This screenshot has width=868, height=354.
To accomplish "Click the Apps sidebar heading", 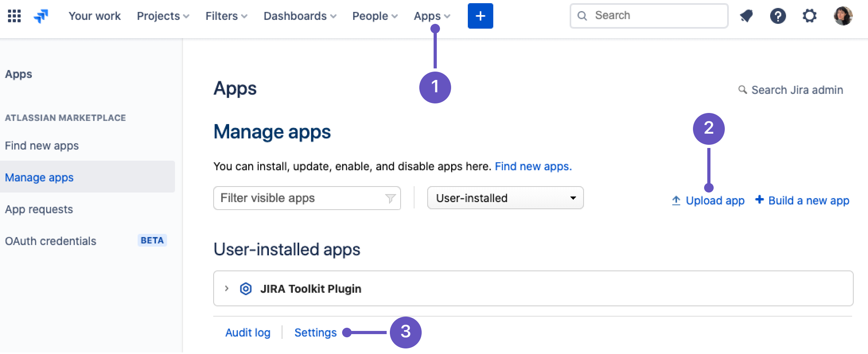I will pos(18,74).
